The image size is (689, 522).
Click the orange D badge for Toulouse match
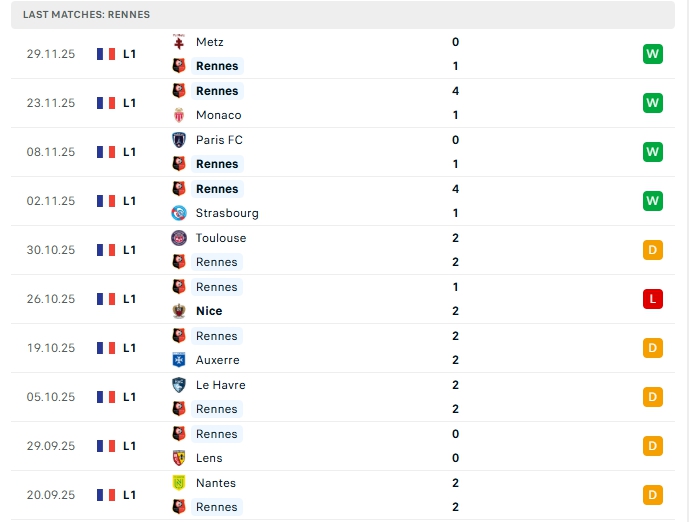(x=653, y=250)
